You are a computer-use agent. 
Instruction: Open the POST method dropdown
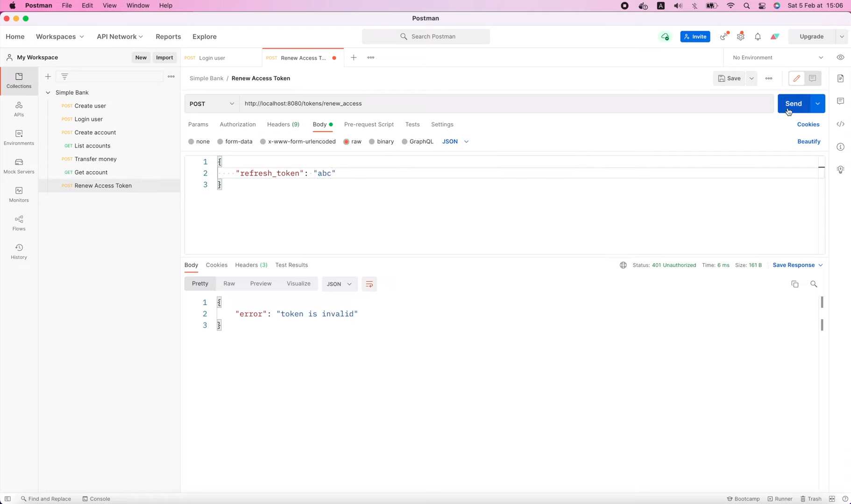point(212,104)
